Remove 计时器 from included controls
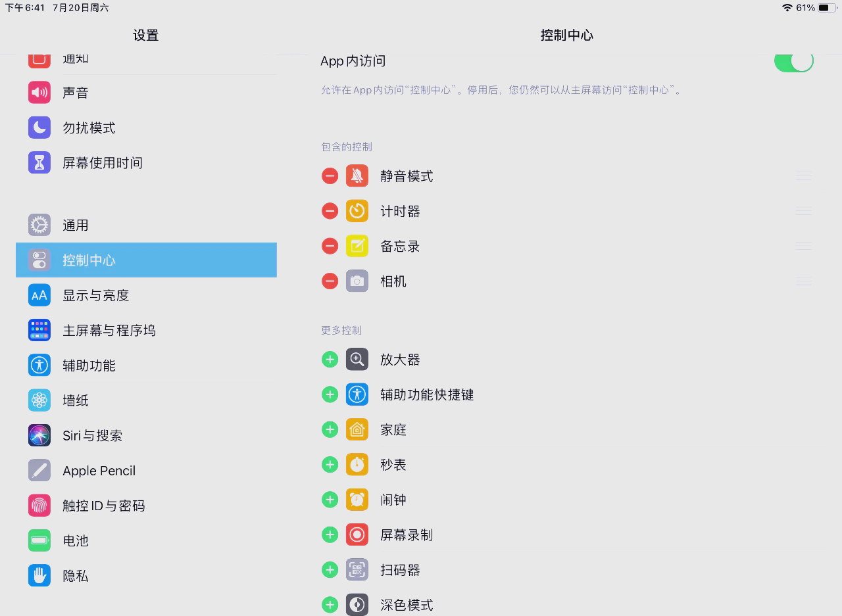The height and width of the screenshot is (616, 842). (330, 211)
